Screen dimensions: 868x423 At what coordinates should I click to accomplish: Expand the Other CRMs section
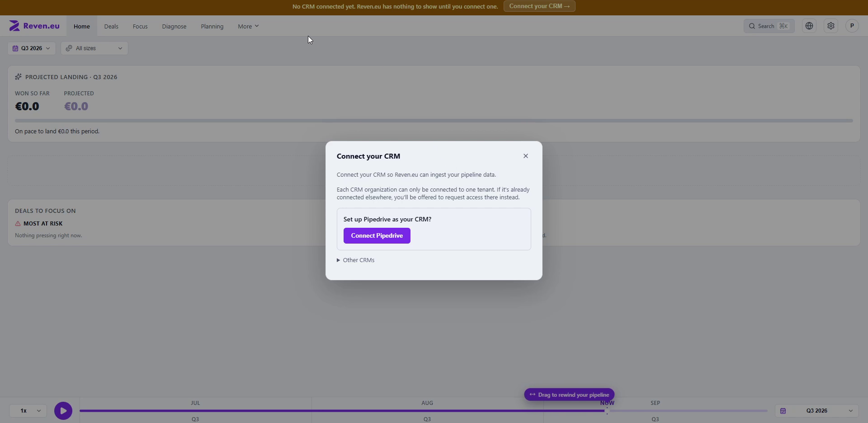tap(356, 260)
